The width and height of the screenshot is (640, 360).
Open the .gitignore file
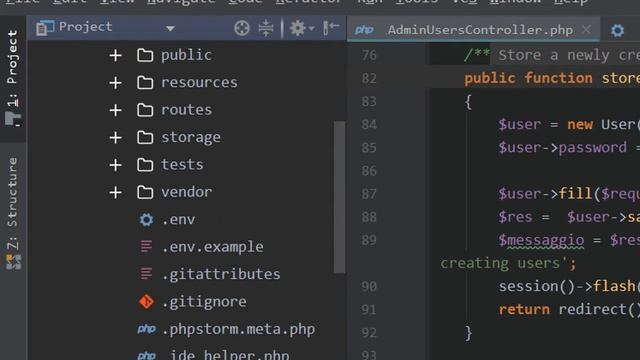tap(204, 302)
